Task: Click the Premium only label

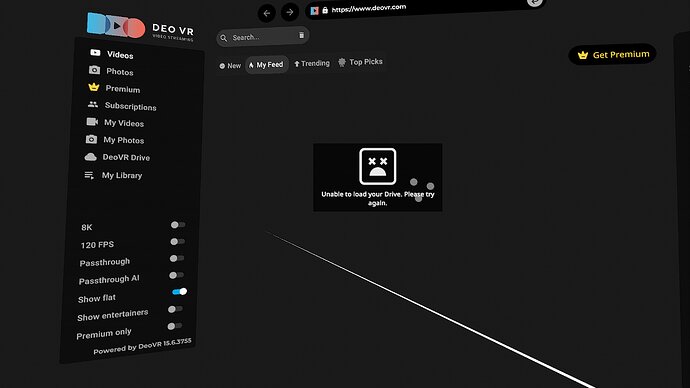Action: [104, 333]
